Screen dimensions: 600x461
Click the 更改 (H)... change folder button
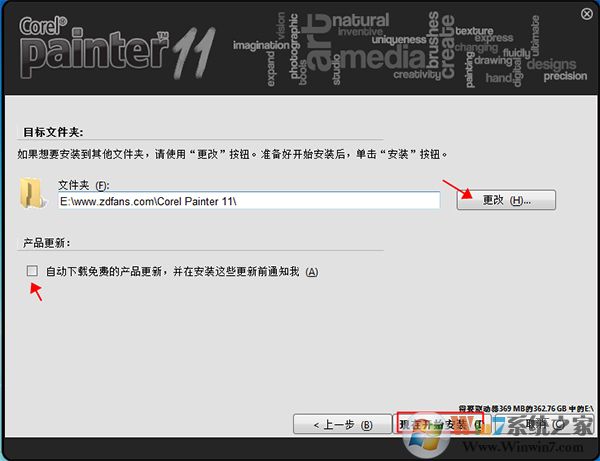pos(506,200)
